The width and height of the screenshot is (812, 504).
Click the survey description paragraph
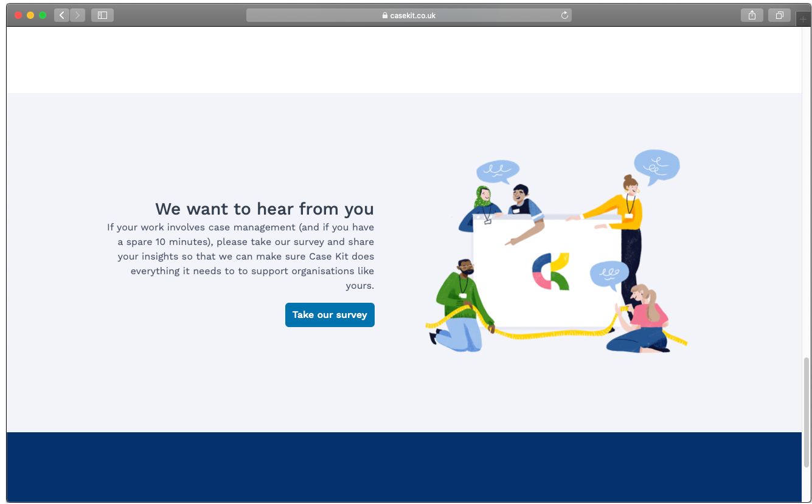click(240, 257)
